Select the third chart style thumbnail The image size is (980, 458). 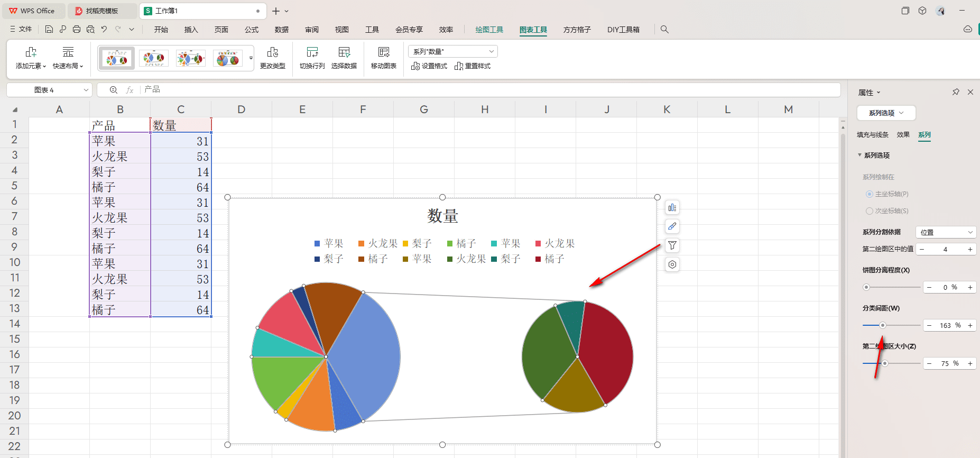click(191, 58)
